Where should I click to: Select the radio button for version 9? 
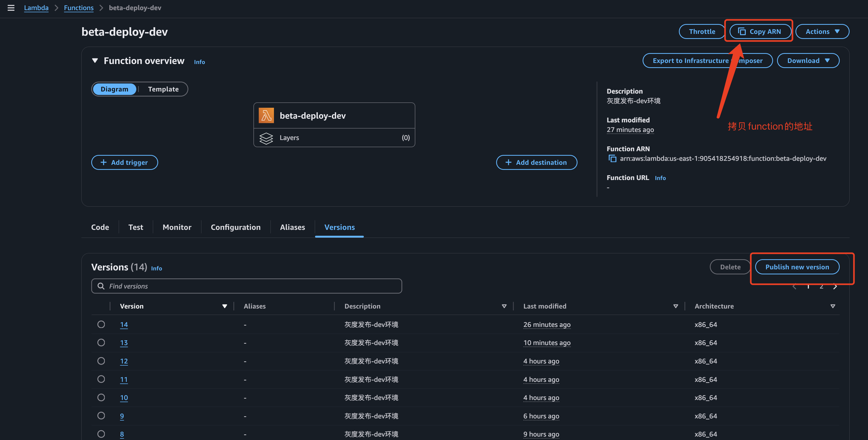coord(101,416)
